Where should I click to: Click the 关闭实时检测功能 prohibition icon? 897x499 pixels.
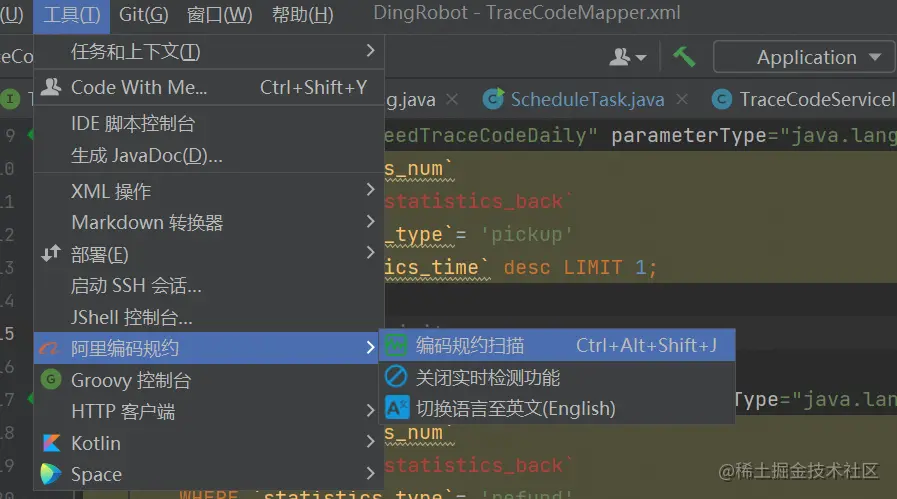click(x=396, y=377)
